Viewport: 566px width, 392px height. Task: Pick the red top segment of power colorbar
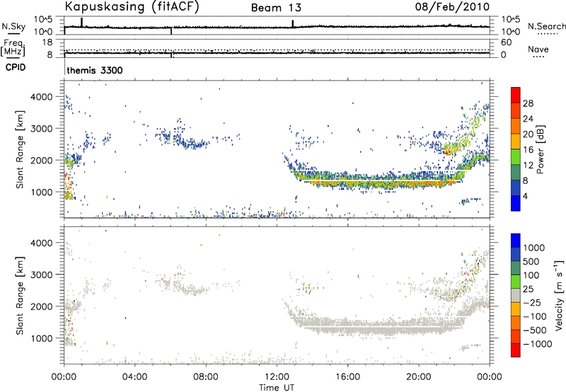[x=516, y=95]
